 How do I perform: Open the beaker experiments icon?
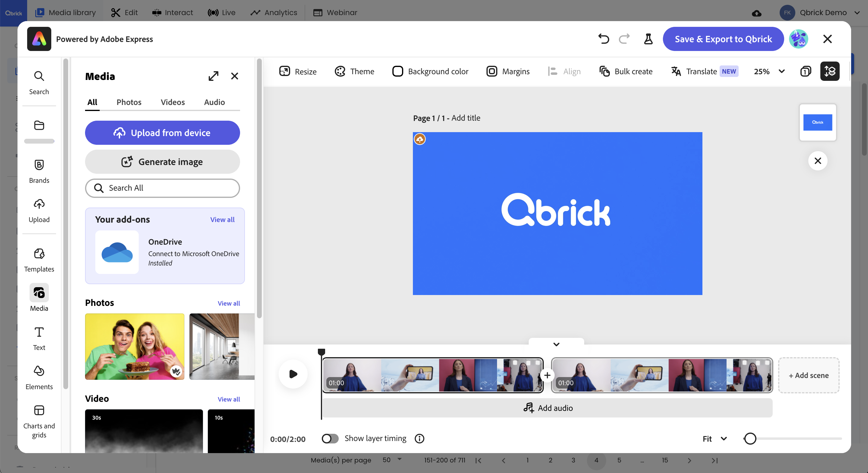click(x=648, y=39)
